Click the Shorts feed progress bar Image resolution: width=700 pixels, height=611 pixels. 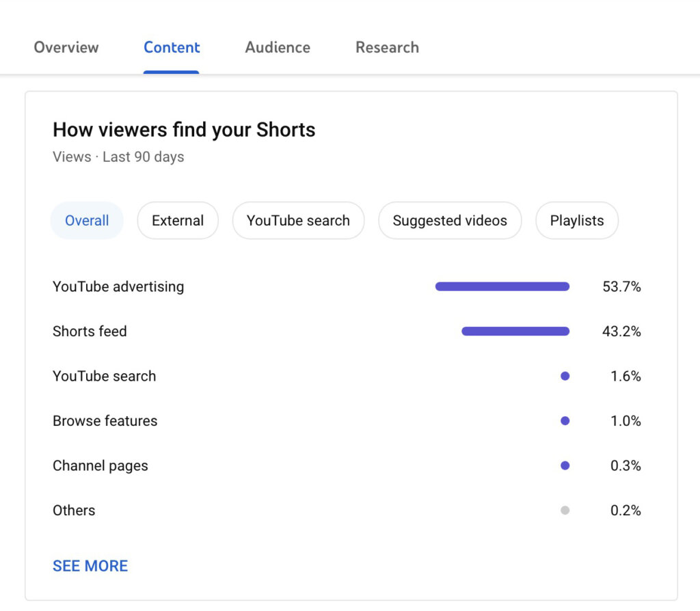515,331
